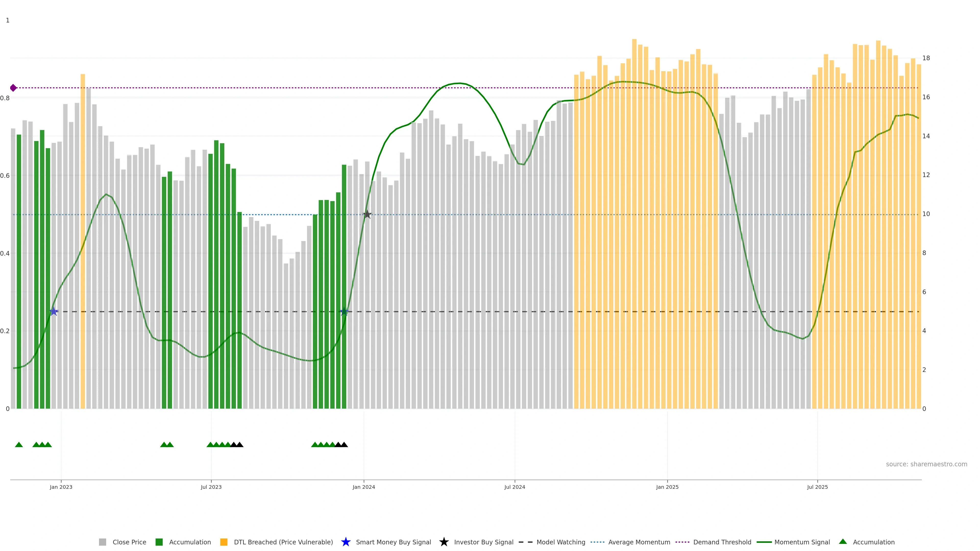
Task: Click the Jan 2023 axis label
Action: [61, 487]
